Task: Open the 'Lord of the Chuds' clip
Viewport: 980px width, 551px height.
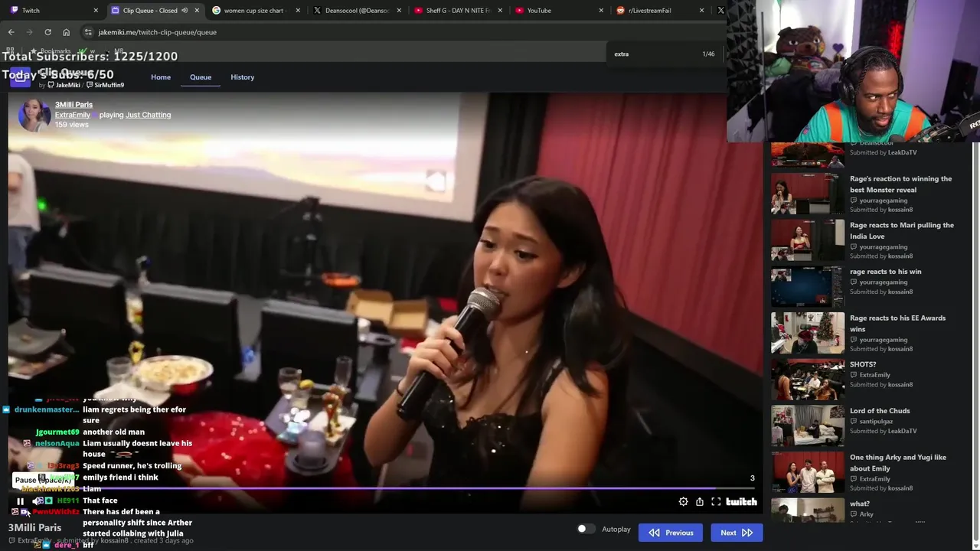Action: [863, 426]
